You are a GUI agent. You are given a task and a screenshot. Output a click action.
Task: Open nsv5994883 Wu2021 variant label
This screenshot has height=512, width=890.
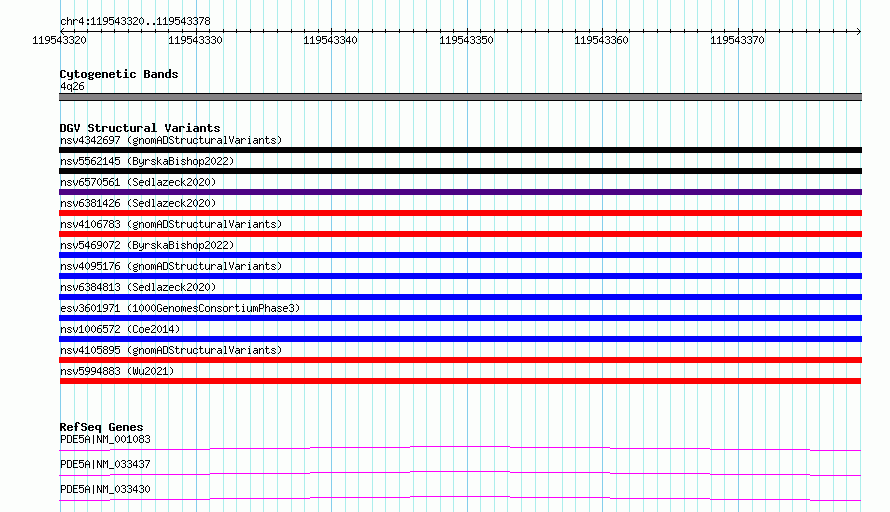[117, 371]
